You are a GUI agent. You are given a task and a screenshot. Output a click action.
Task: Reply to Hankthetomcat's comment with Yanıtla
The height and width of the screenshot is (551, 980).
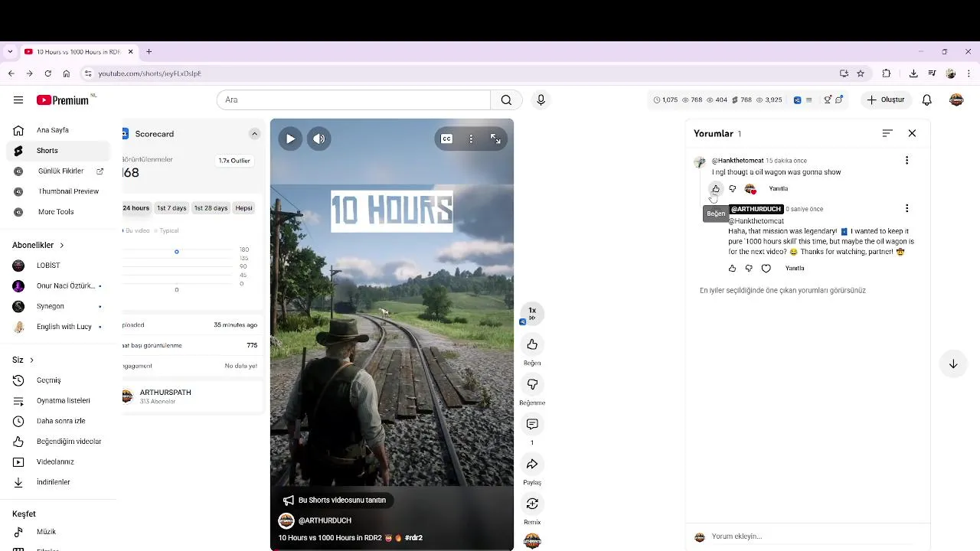pyautogui.click(x=778, y=189)
